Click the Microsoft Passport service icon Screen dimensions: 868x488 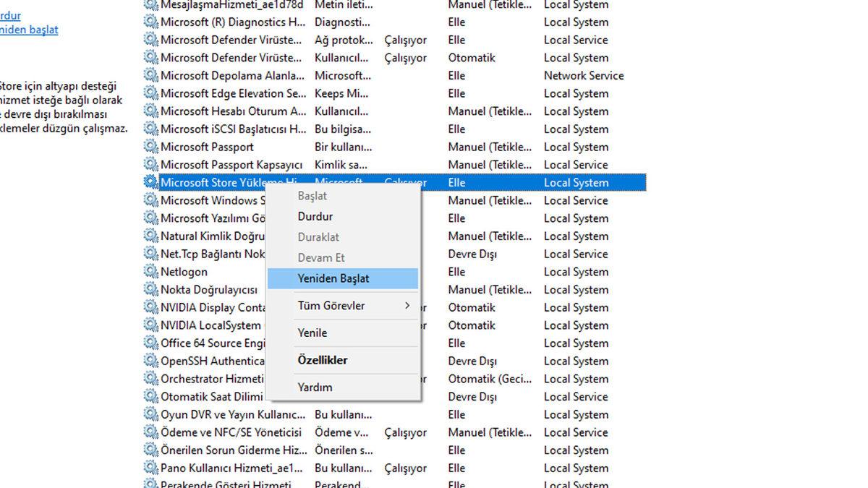click(151, 147)
